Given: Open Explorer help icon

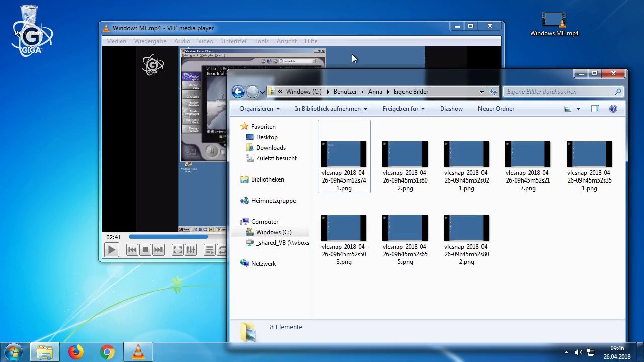Looking at the screenshot, I should [x=613, y=109].
